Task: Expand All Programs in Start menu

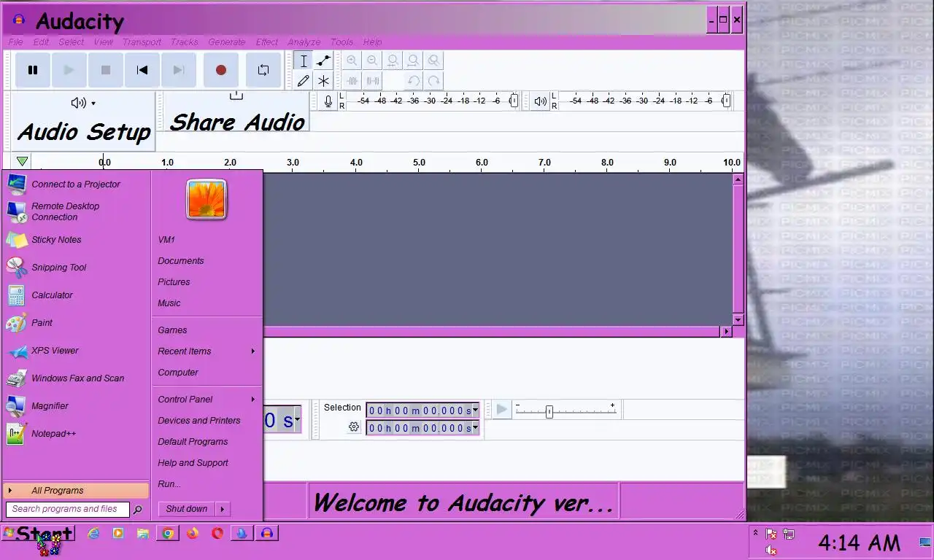Action: [76, 491]
